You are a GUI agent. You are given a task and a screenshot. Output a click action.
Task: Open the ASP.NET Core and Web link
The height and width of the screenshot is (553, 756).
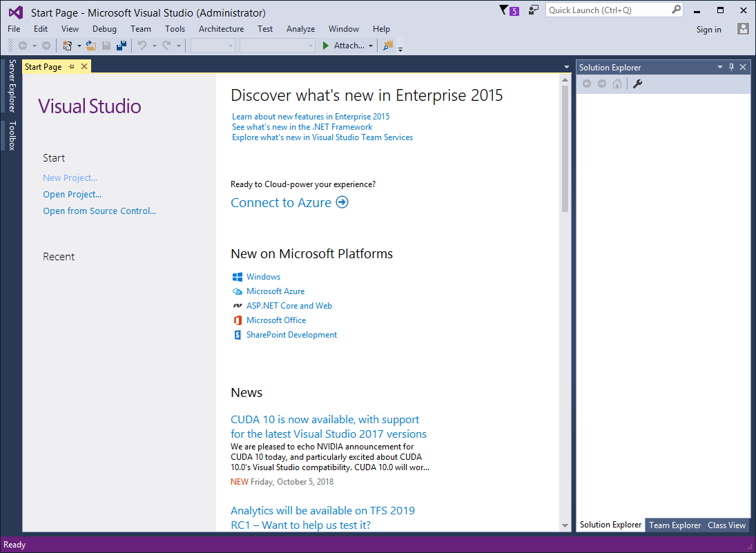(x=289, y=306)
